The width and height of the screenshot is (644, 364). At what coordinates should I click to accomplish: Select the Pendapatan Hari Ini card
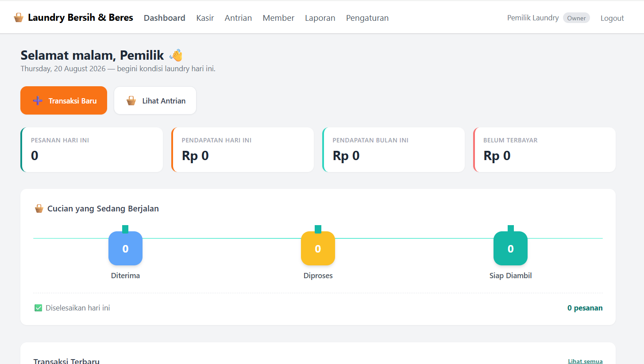tap(243, 149)
